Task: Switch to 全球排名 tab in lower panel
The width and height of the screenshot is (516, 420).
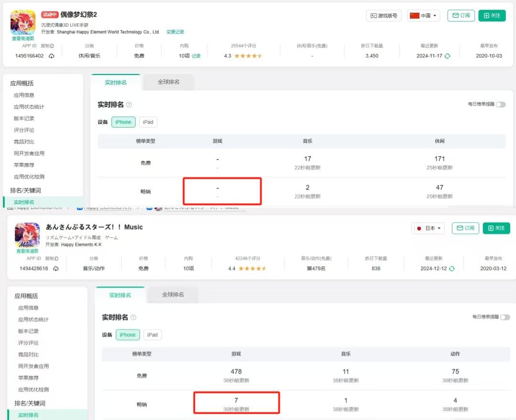Action: pos(173,295)
